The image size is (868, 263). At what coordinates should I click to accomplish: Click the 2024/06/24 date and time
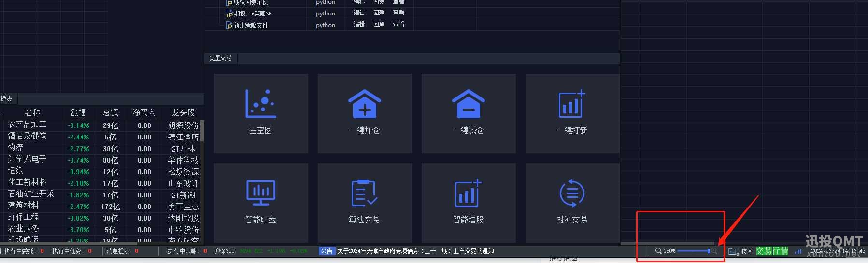click(x=838, y=251)
